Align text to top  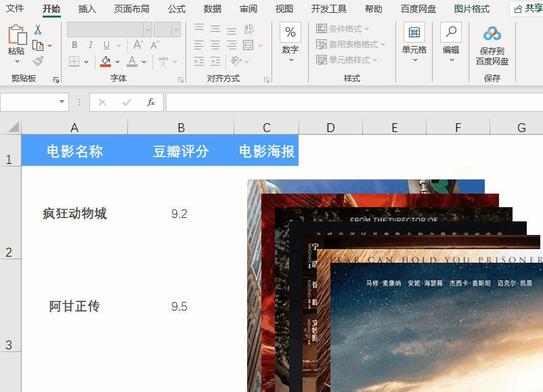click(x=199, y=28)
